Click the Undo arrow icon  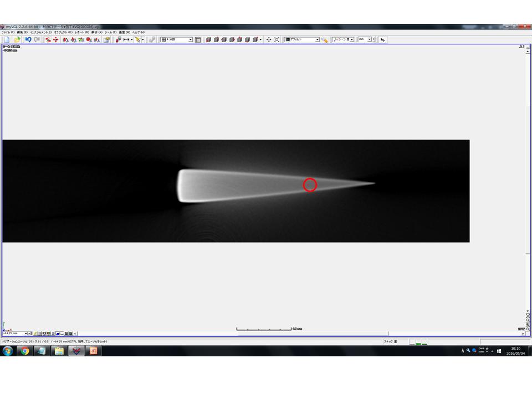pyautogui.click(x=28, y=40)
